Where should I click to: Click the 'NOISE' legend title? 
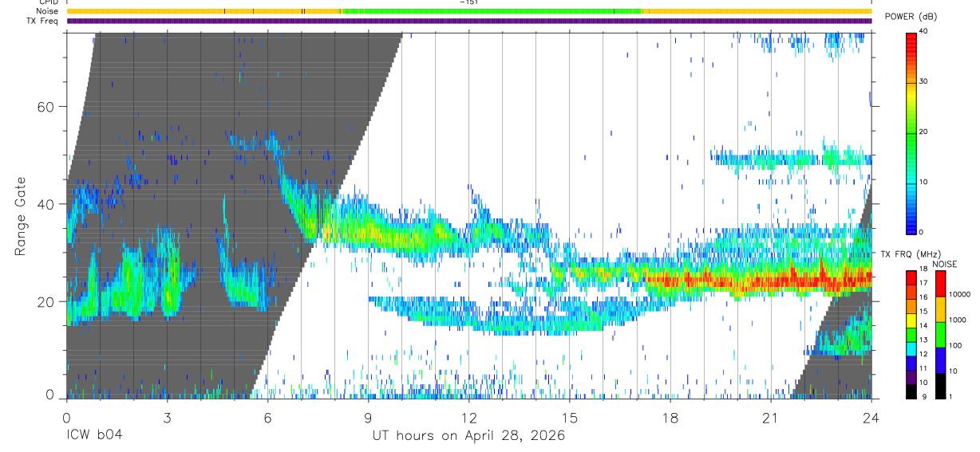pos(943,264)
